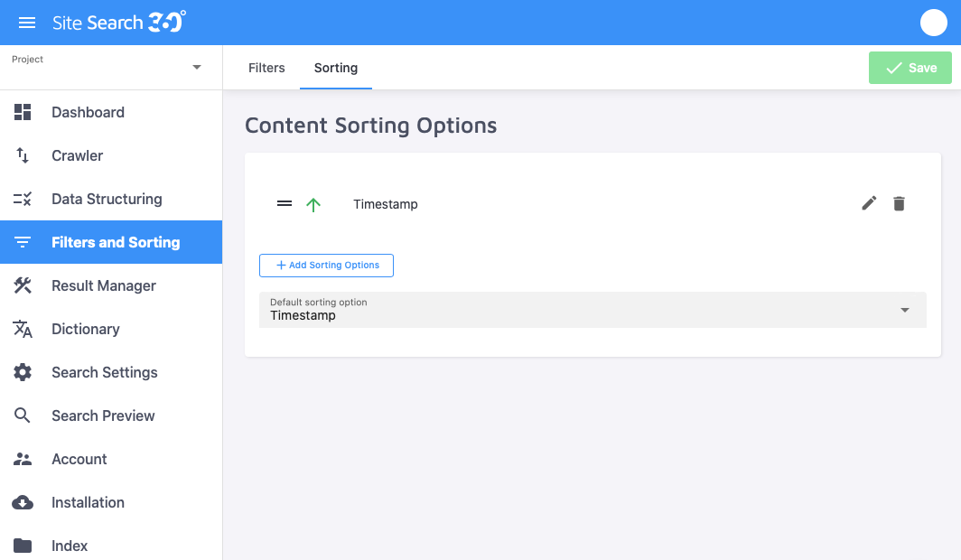Delete the Timestamp sorting option
961x560 pixels.
899,203
